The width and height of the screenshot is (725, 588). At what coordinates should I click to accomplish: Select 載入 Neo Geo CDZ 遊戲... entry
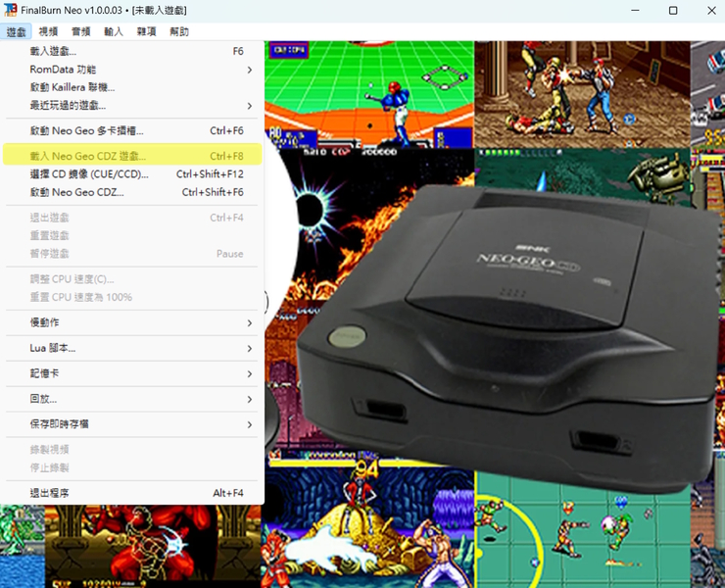click(132, 156)
